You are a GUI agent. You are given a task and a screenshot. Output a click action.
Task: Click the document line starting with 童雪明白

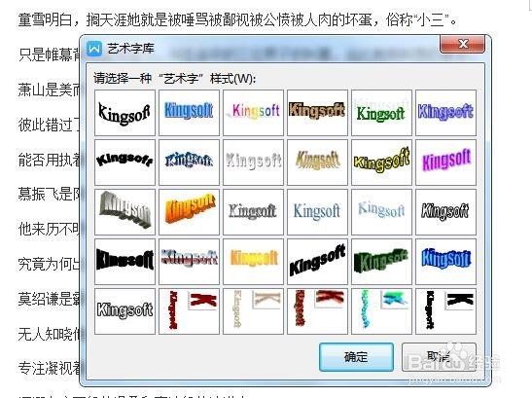coord(237,19)
